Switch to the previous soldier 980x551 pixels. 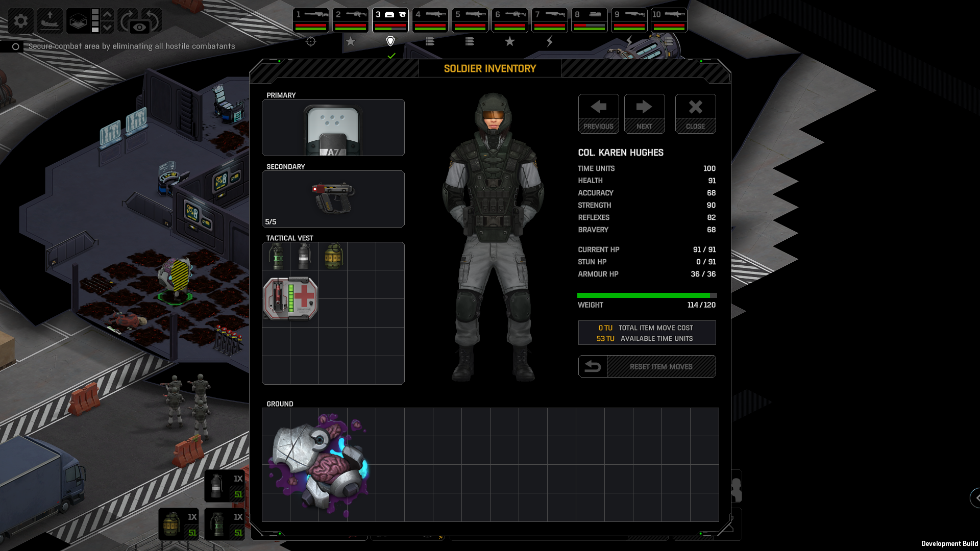(x=598, y=113)
